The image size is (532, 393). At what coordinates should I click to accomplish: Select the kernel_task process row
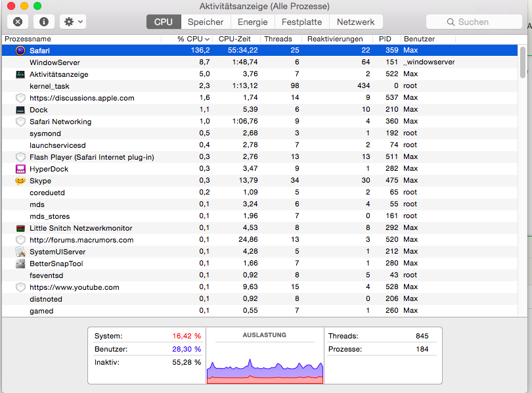[260, 86]
